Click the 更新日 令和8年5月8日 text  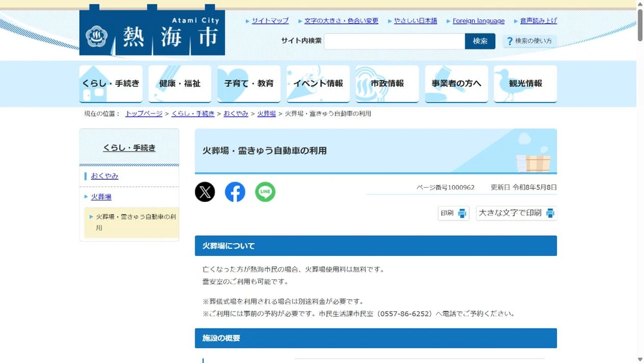coord(524,188)
